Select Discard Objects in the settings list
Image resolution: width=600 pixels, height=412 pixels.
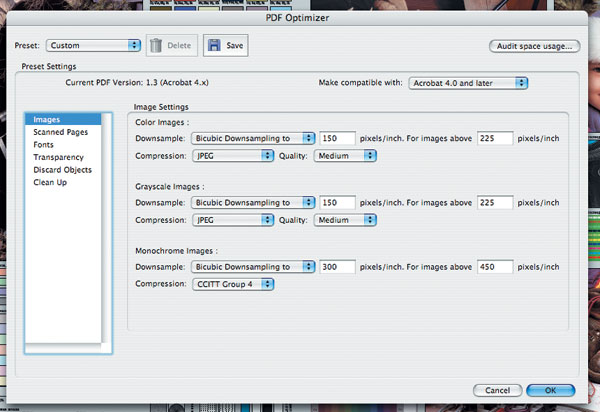pyautogui.click(x=63, y=170)
